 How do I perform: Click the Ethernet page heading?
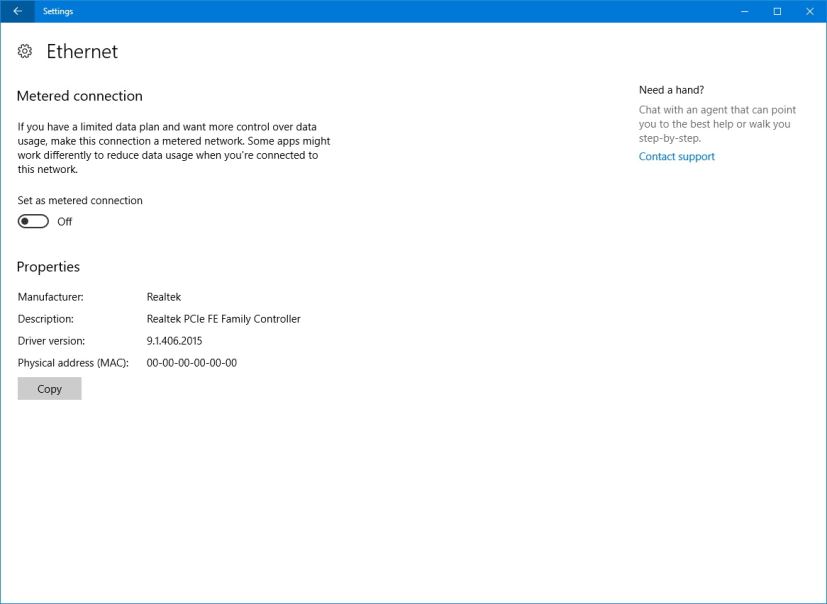pyautogui.click(x=82, y=52)
